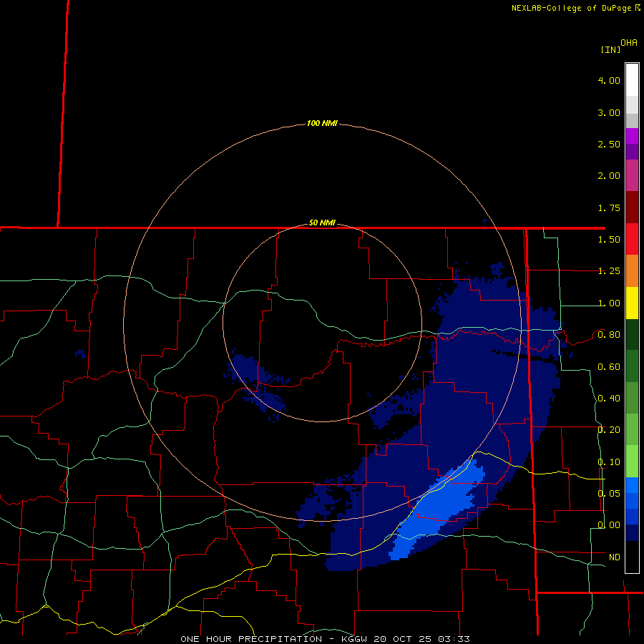Click the 0.00 legend value
Viewport: 644px width, 644px height.
click(x=609, y=525)
